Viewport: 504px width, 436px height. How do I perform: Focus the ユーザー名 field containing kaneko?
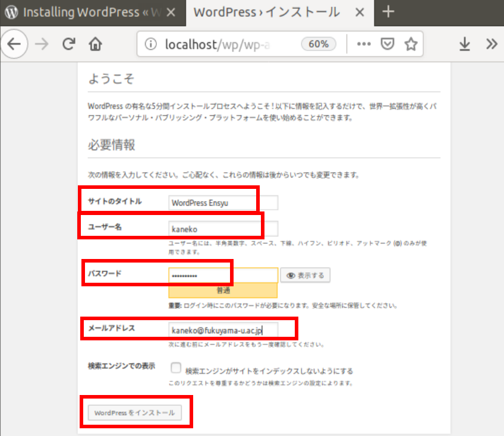point(223,229)
